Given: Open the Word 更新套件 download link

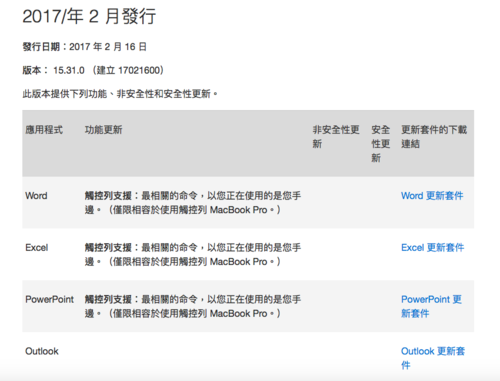Looking at the screenshot, I should click(432, 196).
